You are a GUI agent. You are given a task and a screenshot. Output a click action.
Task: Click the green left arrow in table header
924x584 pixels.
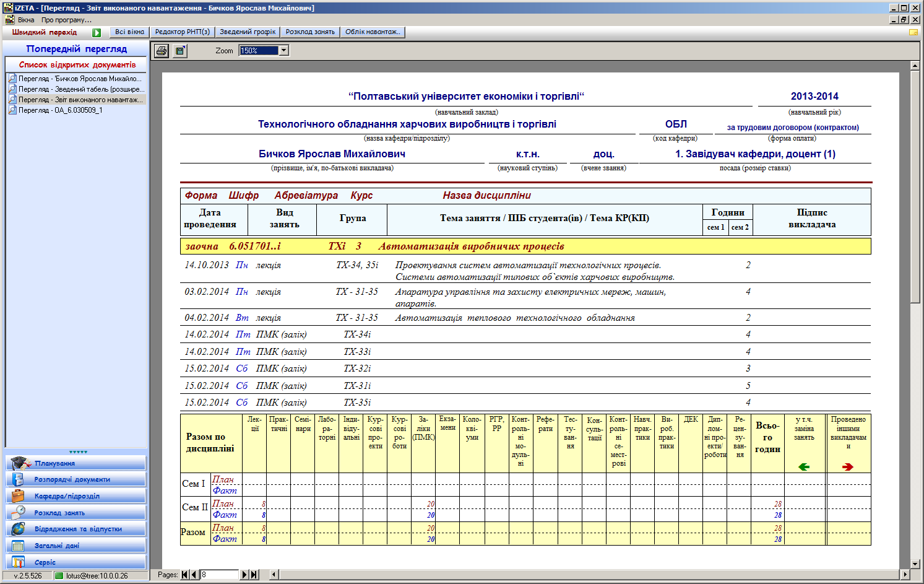[804, 467]
